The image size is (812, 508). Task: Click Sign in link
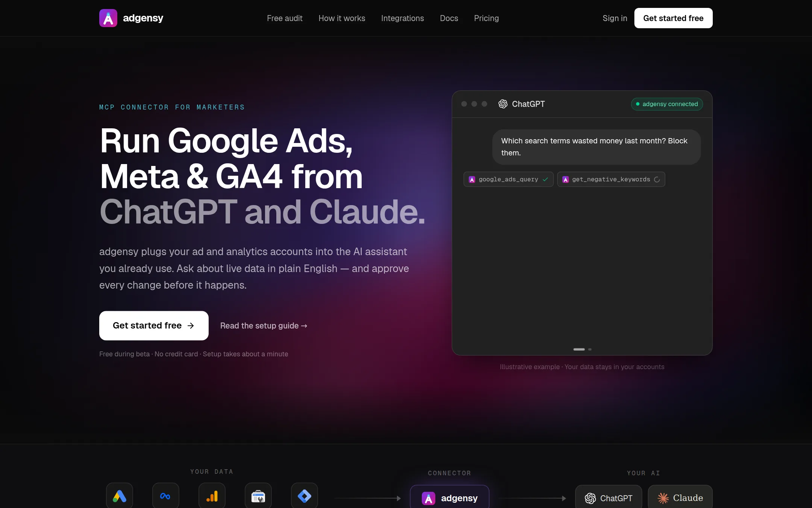point(615,18)
